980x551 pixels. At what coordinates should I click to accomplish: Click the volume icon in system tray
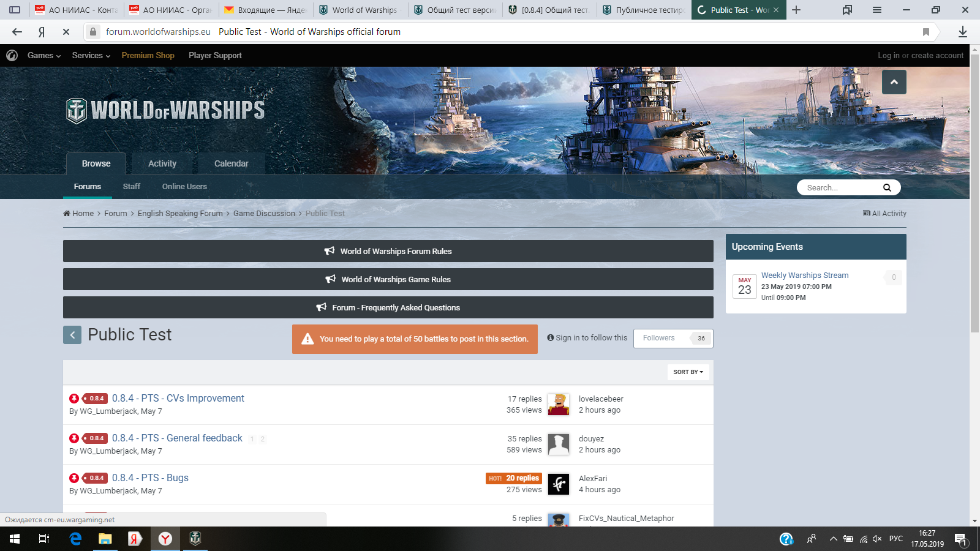877,539
